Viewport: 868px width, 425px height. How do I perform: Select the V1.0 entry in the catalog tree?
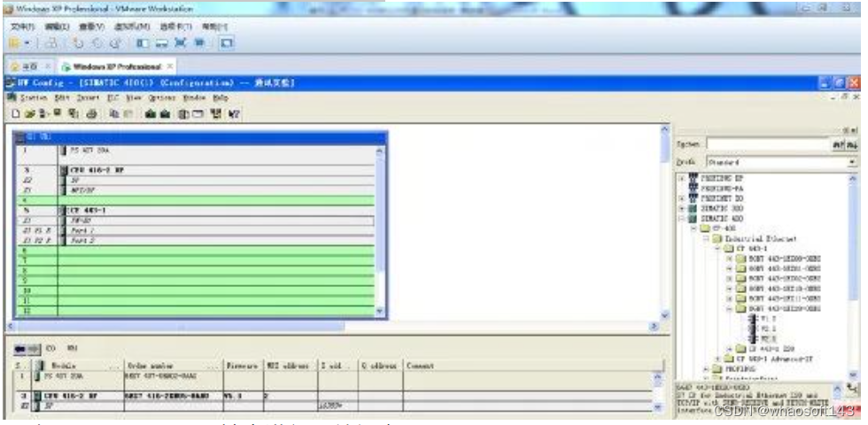pyautogui.click(x=767, y=319)
